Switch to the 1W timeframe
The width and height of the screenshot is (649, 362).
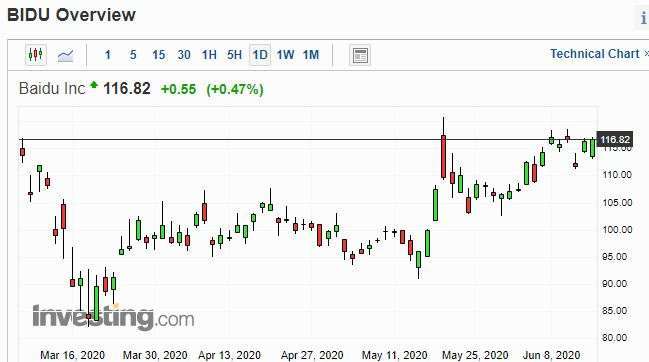click(285, 55)
